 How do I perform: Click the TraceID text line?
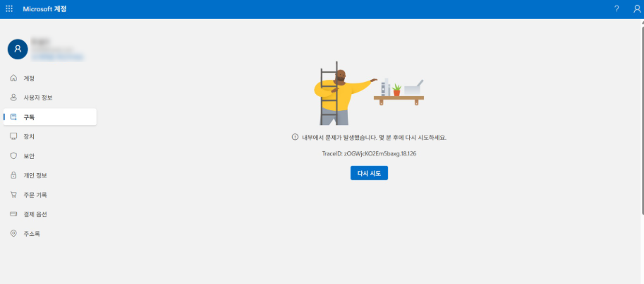pos(369,153)
